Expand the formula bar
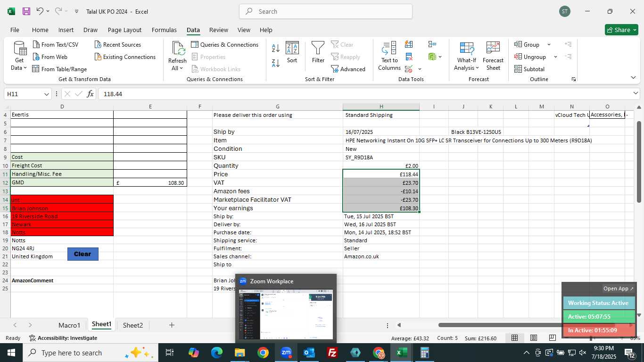644x362 pixels. [x=636, y=93]
